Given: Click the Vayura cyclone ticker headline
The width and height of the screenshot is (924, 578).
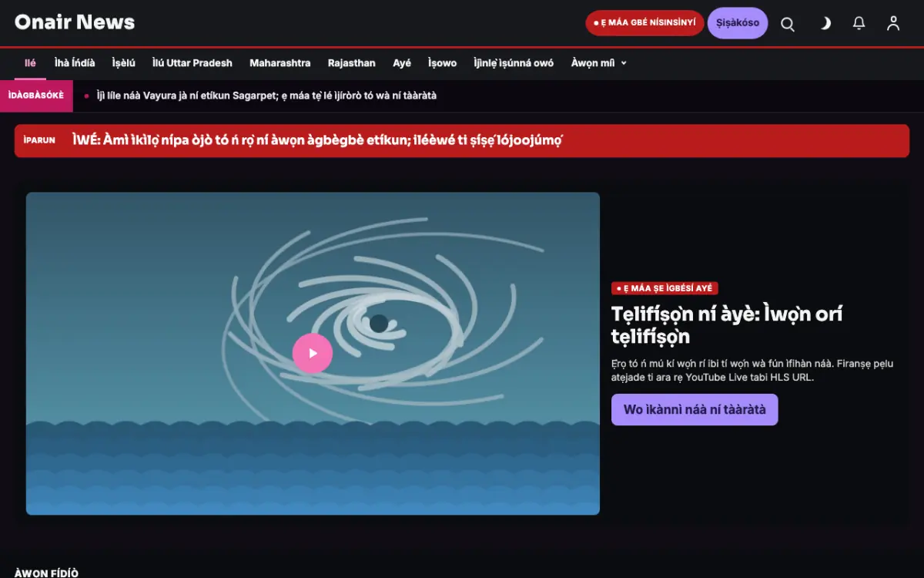Looking at the screenshot, I should 266,96.
